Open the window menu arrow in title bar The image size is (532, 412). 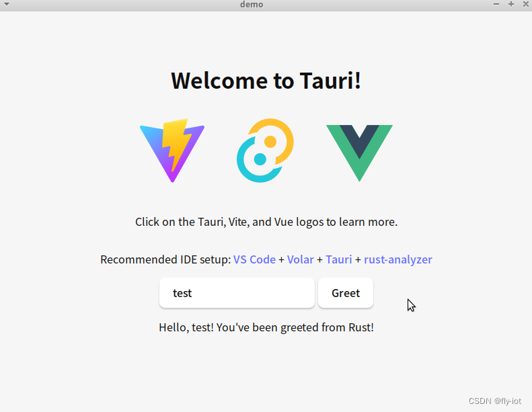(7, 5)
